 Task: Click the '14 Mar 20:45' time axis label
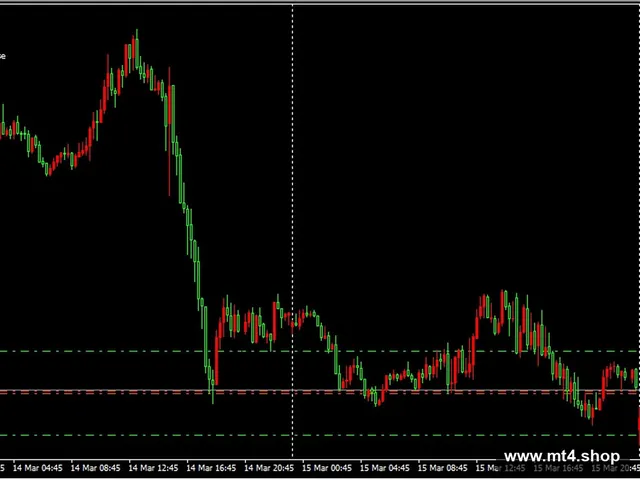coord(269,468)
